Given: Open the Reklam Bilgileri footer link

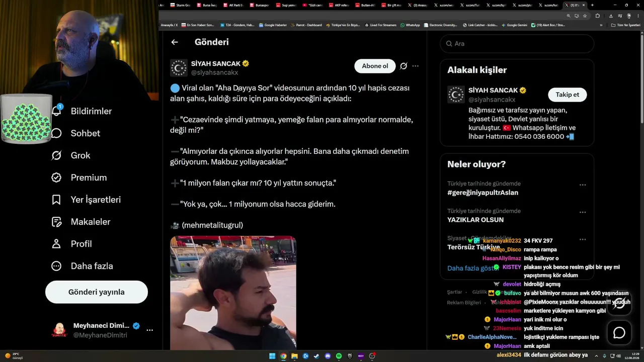Looking at the screenshot, I should (464, 303).
